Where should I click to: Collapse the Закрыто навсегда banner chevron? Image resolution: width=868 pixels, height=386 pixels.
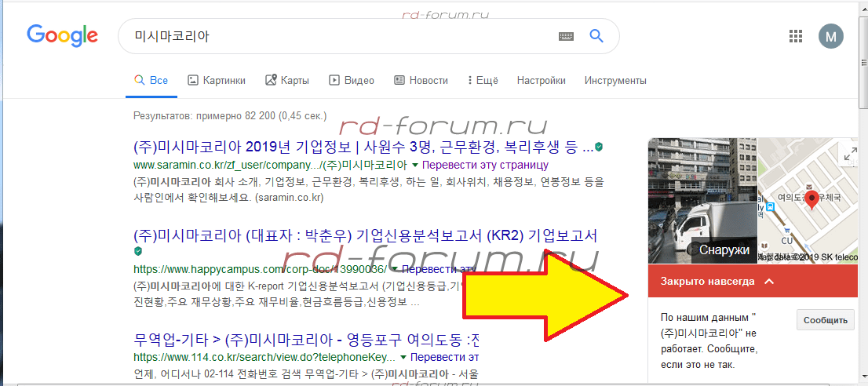click(x=769, y=281)
